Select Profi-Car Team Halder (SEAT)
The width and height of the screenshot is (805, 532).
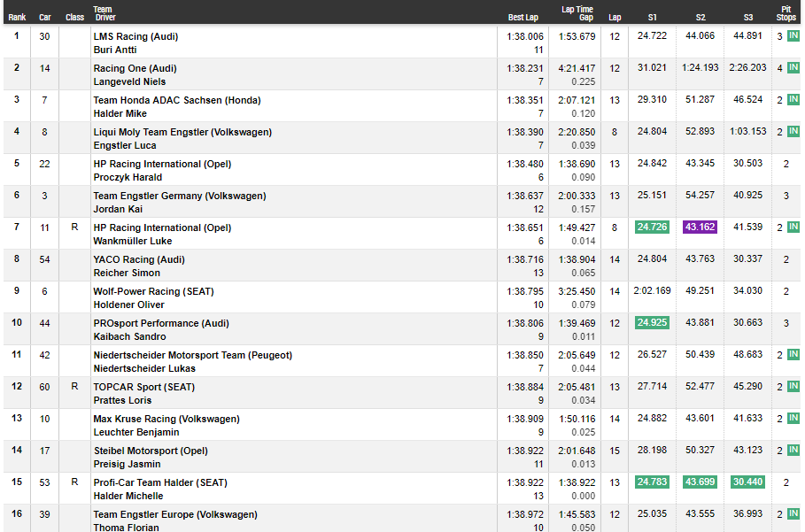(x=160, y=482)
